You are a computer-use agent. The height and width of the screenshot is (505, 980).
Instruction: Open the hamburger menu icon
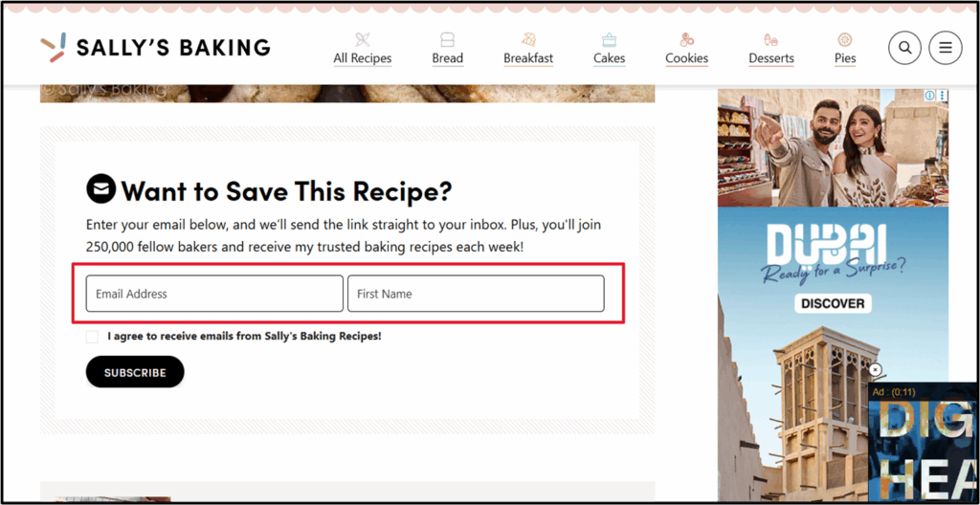pyautogui.click(x=946, y=47)
